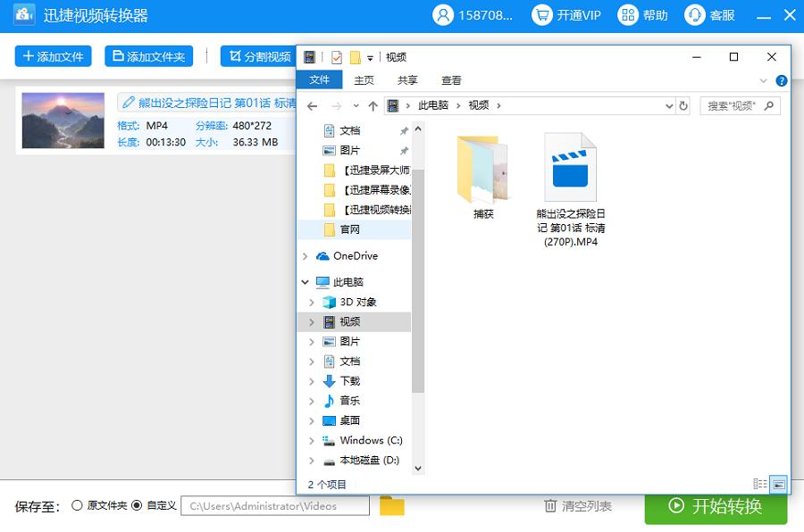Expand 图片 under 此电脑
The height and width of the screenshot is (532, 804).
[312, 342]
